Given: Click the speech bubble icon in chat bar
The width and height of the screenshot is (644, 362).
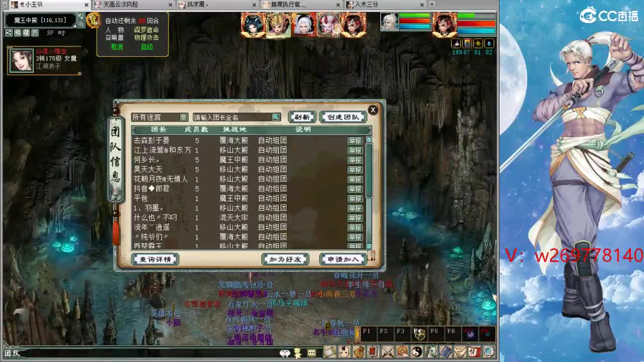Looking at the screenshot, I should click(311, 353).
